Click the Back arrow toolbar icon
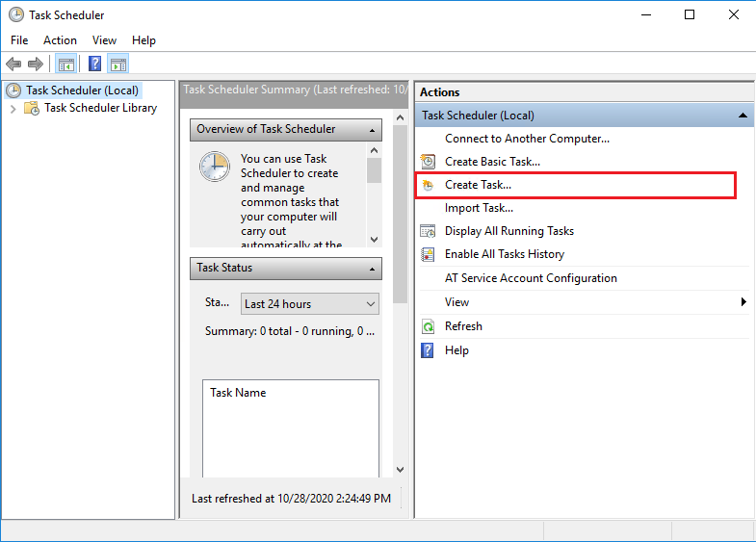The height and width of the screenshot is (542, 756). pos(13,64)
